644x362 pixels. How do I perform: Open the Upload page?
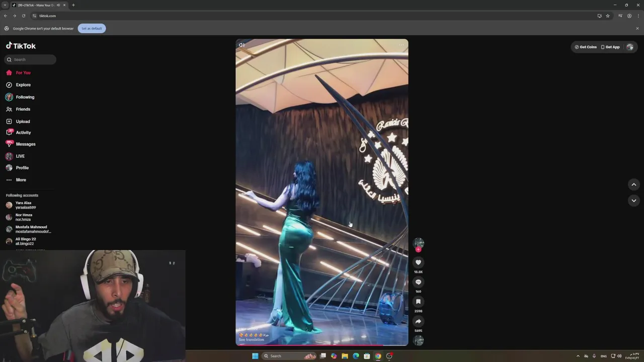18,121
